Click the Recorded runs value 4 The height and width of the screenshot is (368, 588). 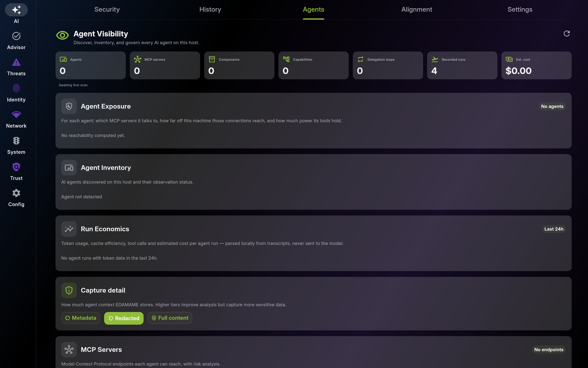pos(434,71)
